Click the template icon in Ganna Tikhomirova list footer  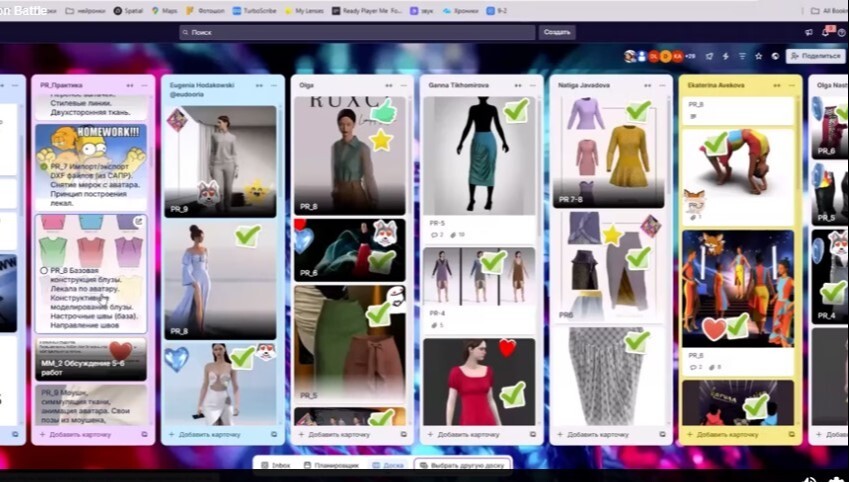pos(534,435)
